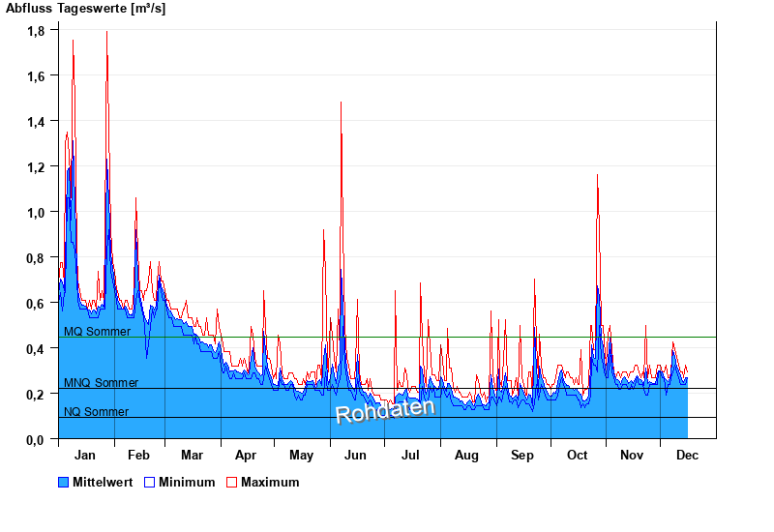The image size is (774, 532).
Task: Select the Mar month label
Action: pyautogui.click(x=192, y=456)
